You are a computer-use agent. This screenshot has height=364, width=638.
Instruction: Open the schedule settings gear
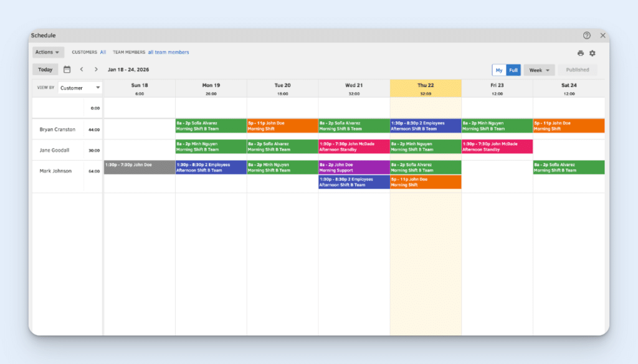pos(593,53)
